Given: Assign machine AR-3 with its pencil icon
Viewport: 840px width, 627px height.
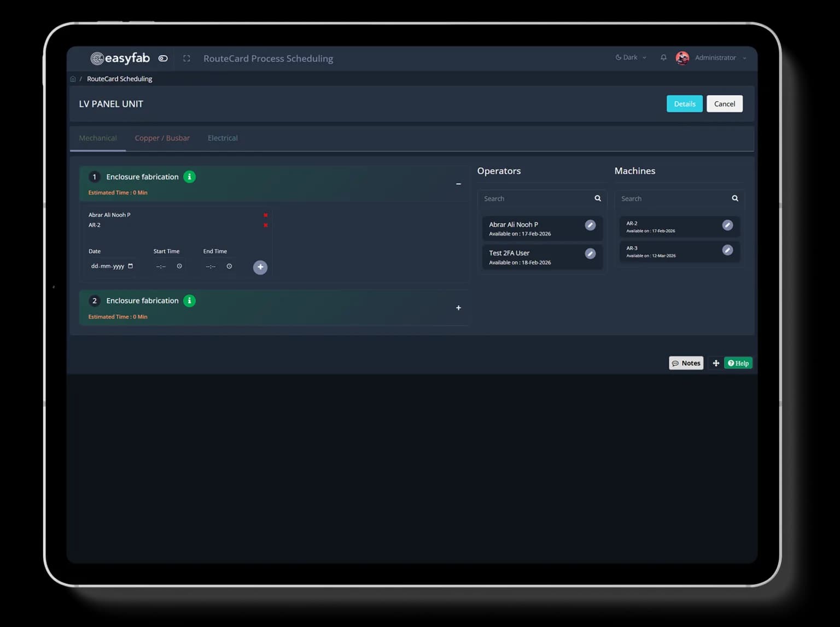Looking at the screenshot, I should point(727,250).
